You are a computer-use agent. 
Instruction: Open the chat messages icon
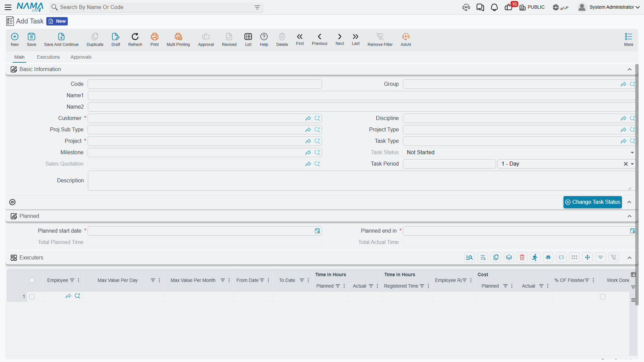pos(480,7)
